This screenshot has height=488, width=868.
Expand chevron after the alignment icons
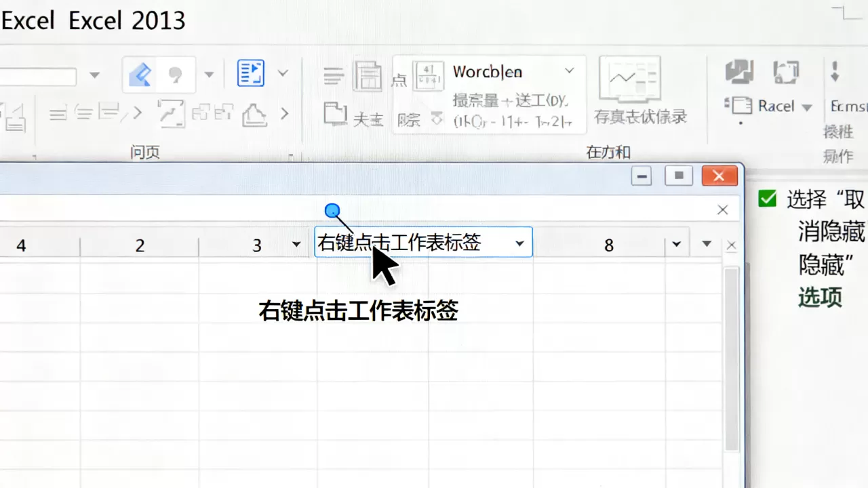[x=138, y=113]
